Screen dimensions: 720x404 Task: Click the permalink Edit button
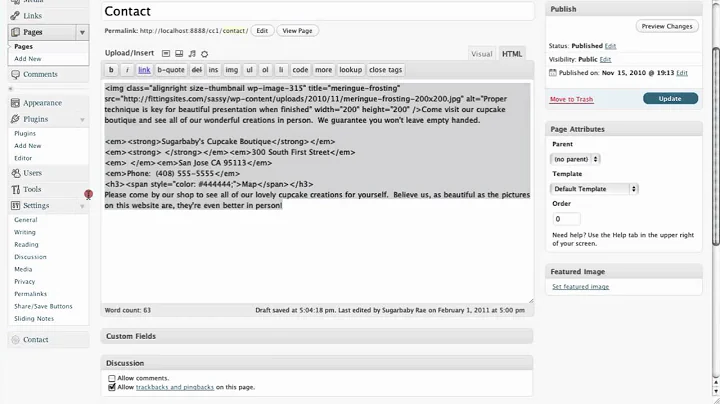click(262, 31)
